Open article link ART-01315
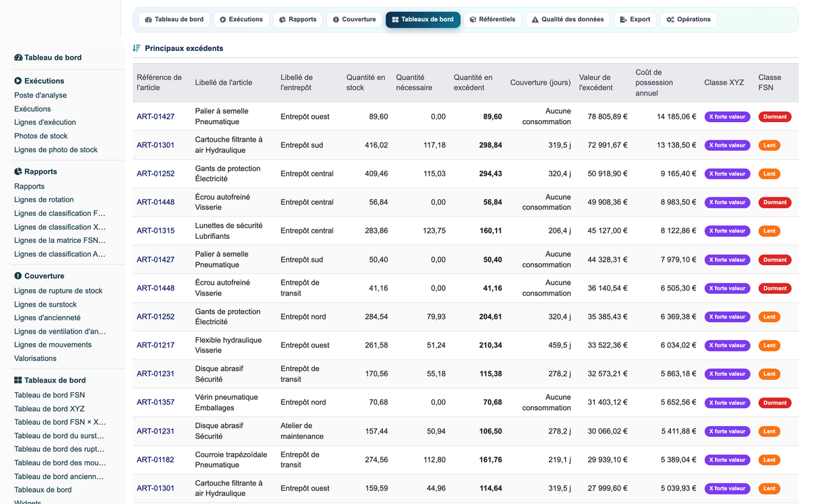Viewport: 814px width, 504px height. pyautogui.click(x=155, y=231)
